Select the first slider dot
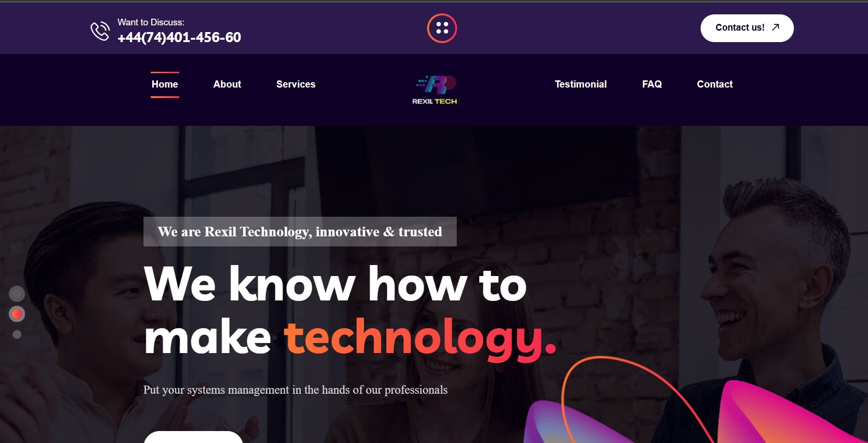The height and width of the screenshot is (443, 868). [x=17, y=293]
